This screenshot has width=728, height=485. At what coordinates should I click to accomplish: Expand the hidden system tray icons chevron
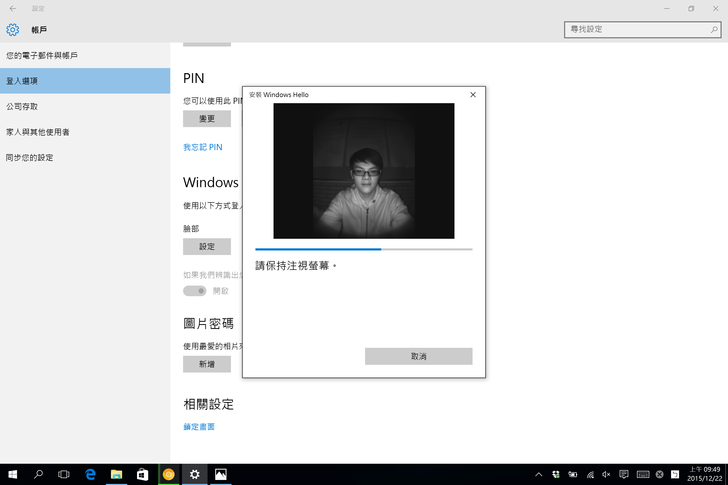(539, 474)
